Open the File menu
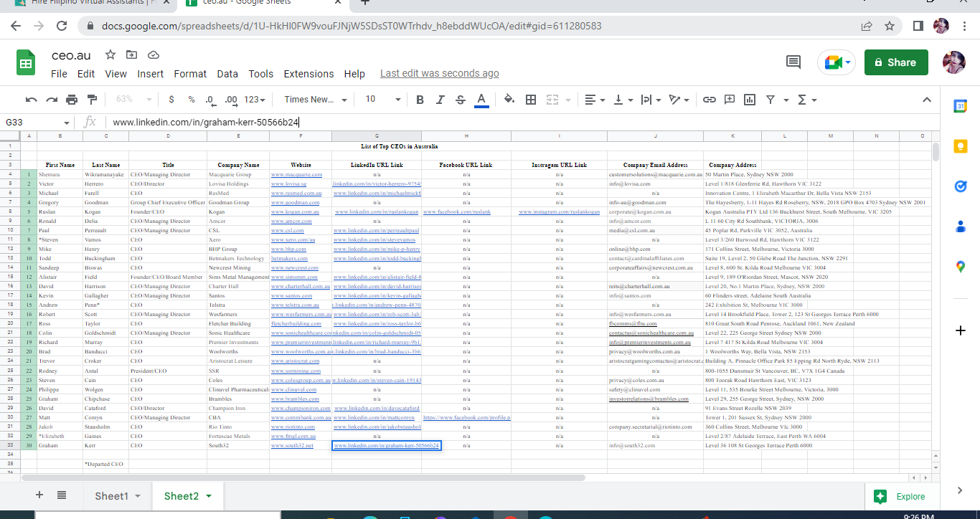Viewport: 980px width, 519px height. point(59,74)
